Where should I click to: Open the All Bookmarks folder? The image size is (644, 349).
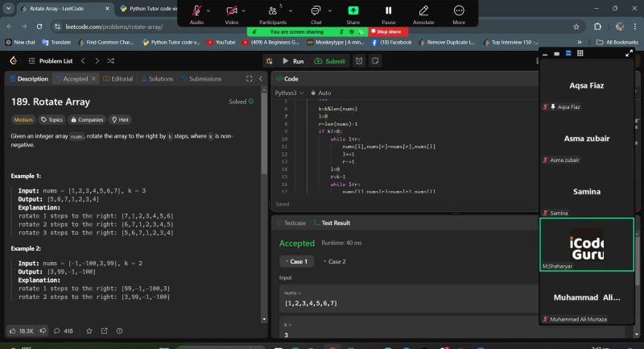coord(617,42)
